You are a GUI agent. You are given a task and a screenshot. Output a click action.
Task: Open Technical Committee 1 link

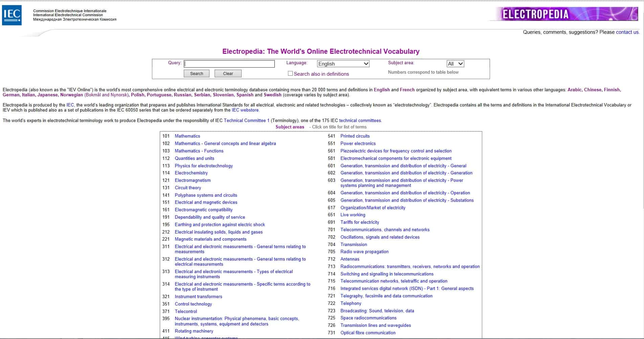coord(247,120)
